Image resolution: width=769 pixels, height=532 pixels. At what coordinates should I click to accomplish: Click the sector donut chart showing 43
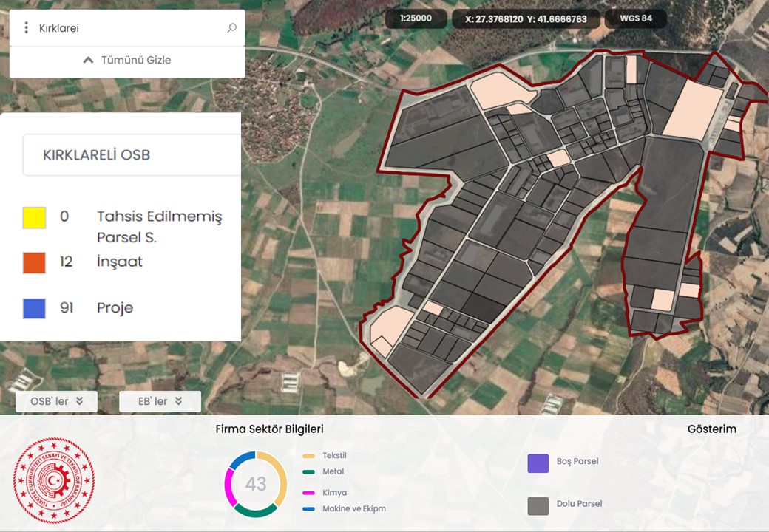tap(256, 484)
